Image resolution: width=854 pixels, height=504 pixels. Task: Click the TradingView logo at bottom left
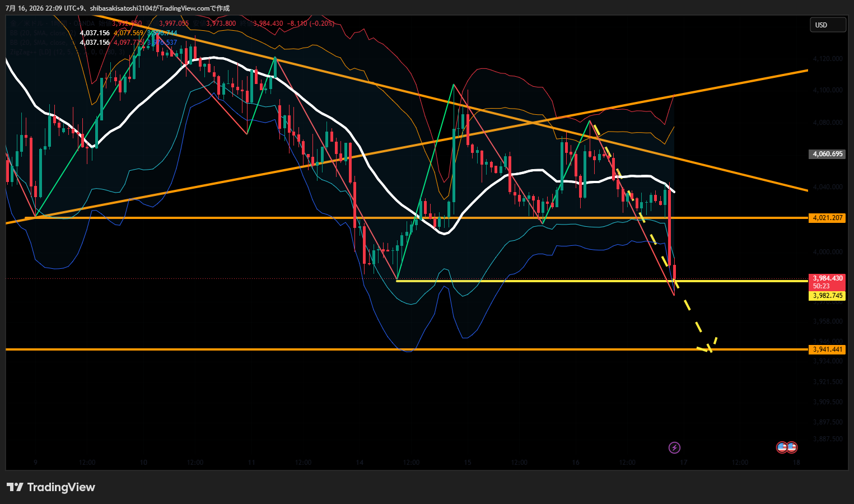point(51,487)
